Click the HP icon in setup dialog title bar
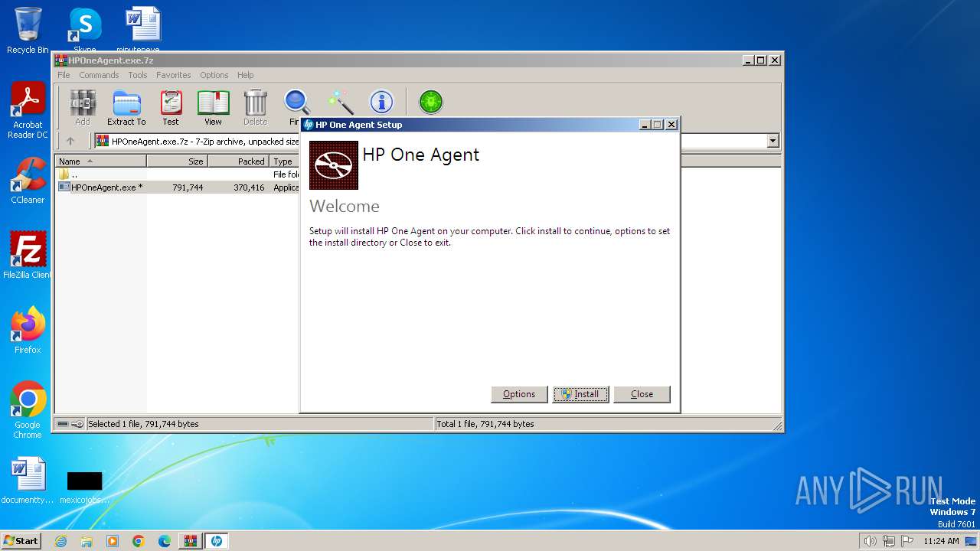 pyautogui.click(x=309, y=125)
